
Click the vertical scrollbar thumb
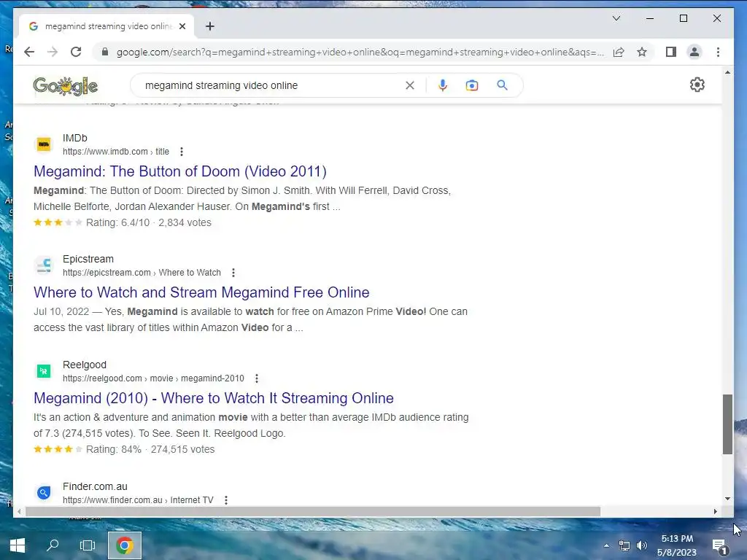(x=727, y=424)
